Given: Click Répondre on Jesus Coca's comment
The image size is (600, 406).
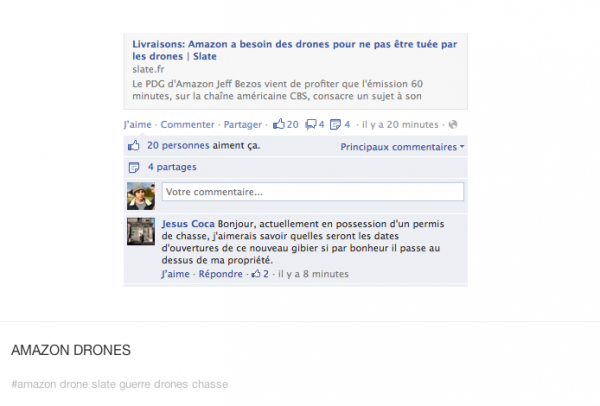Looking at the screenshot, I should click(x=220, y=274).
